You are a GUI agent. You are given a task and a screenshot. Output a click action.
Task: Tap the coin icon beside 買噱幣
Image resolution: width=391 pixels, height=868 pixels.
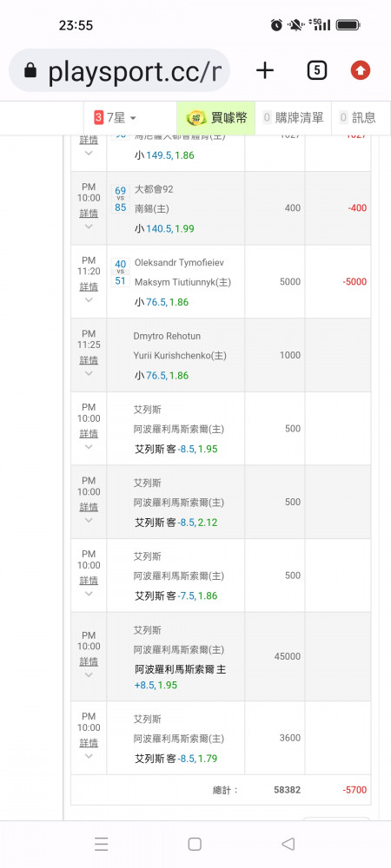(196, 117)
